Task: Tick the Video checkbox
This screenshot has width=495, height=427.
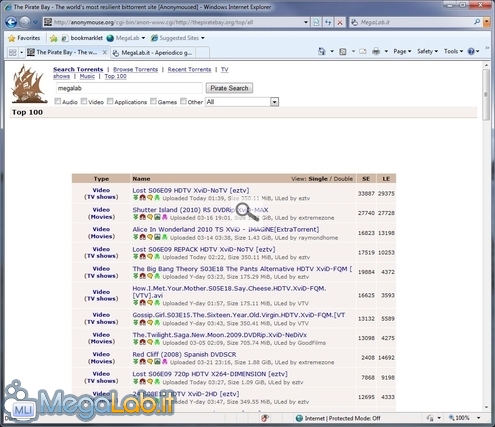Action: point(84,101)
